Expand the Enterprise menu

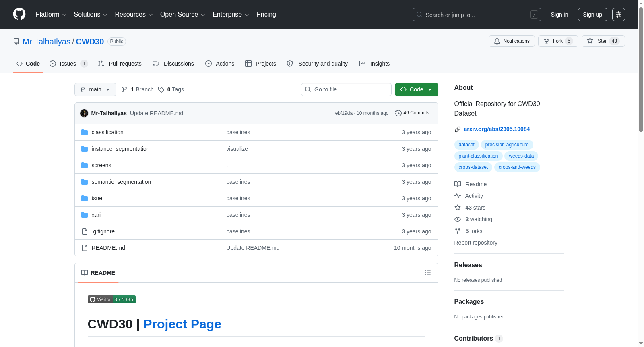[231, 15]
